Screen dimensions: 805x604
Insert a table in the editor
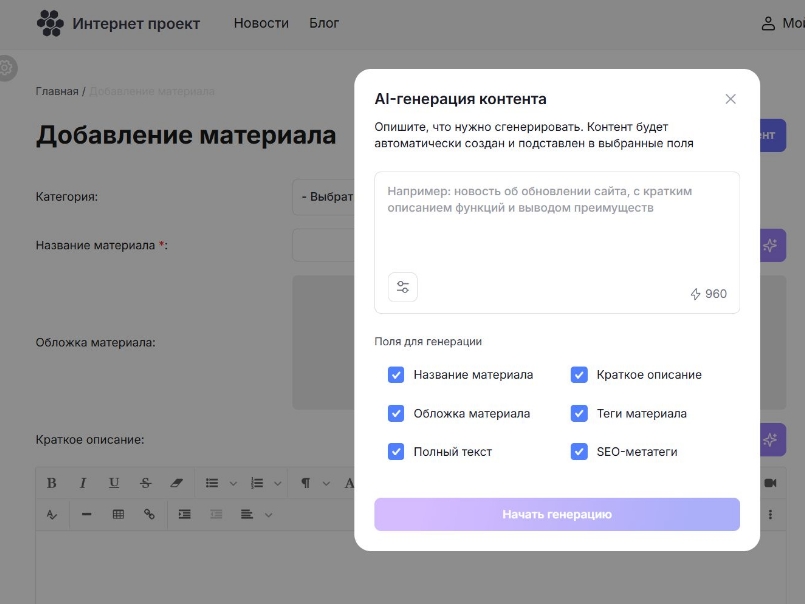click(118, 515)
